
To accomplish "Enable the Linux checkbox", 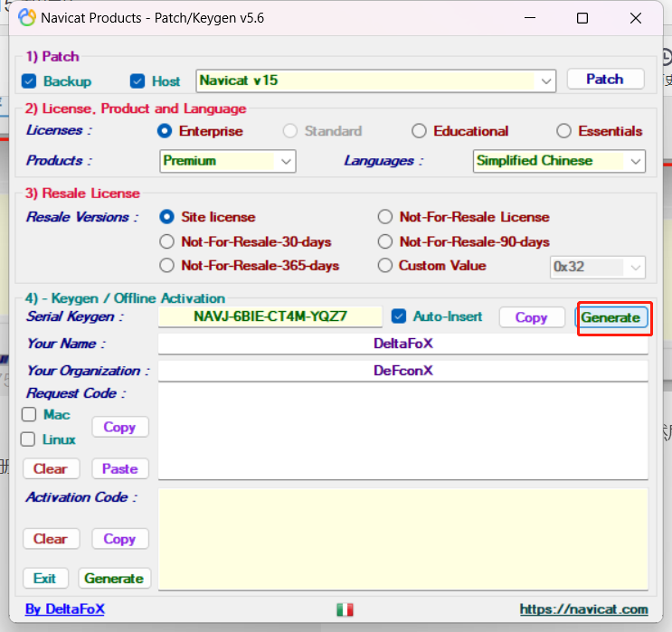I will tap(29, 439).
